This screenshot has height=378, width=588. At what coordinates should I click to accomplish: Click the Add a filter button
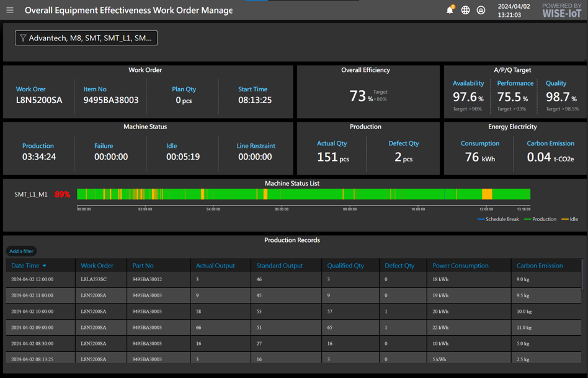[21, 251]
